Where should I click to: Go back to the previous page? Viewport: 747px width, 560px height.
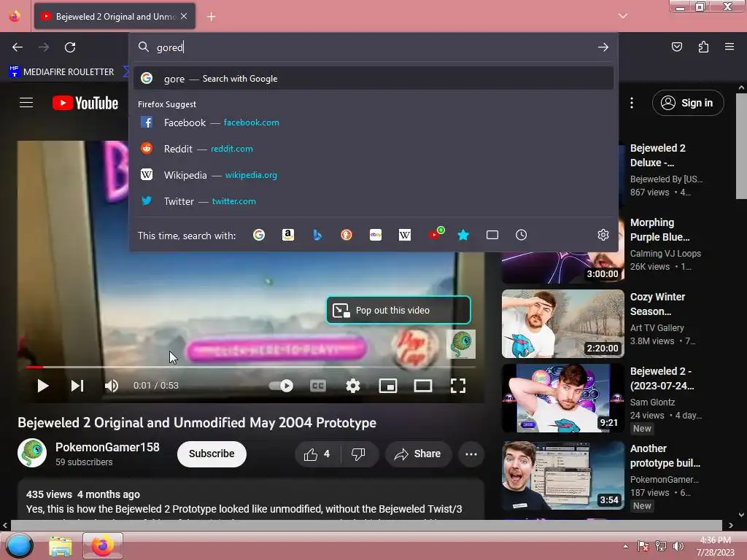pyautogui.click(x=18, y=47)
